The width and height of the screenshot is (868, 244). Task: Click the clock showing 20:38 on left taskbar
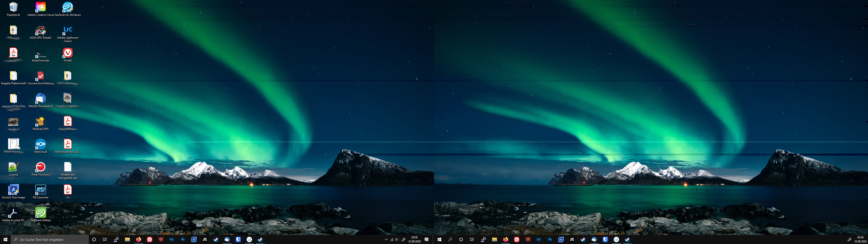tap(414, 240)
